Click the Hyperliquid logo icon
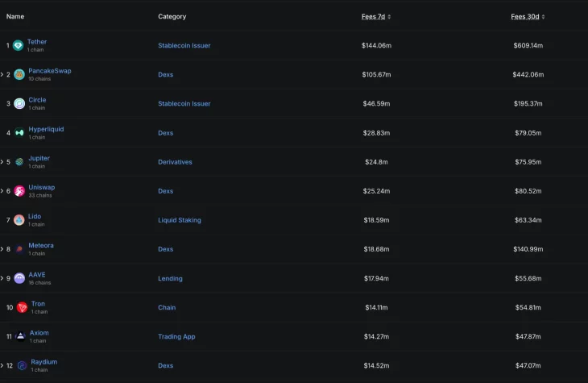 [19, 132]
